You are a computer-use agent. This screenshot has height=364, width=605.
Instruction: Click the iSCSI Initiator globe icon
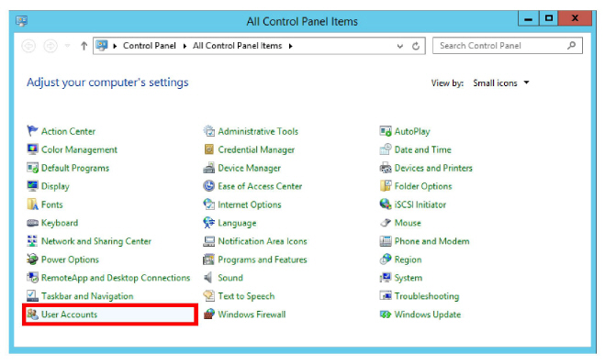coord(386,204)
